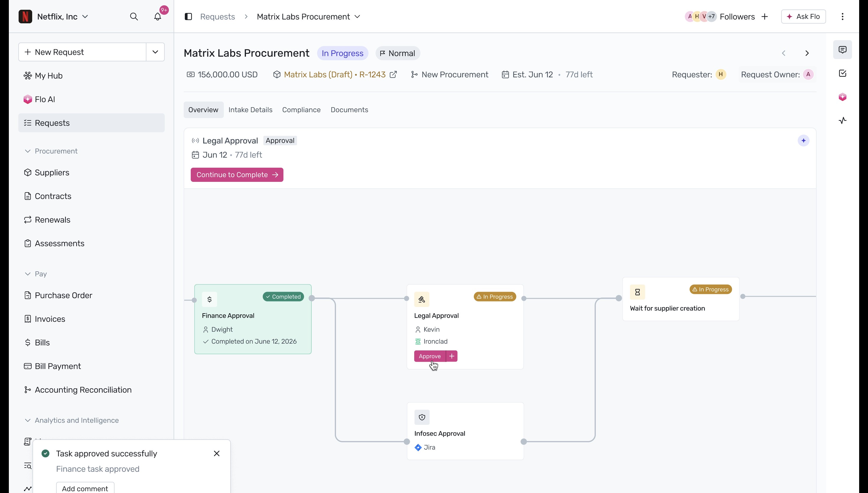
Task: Open Suppliers in sidebar
Action: click(92, 173)
